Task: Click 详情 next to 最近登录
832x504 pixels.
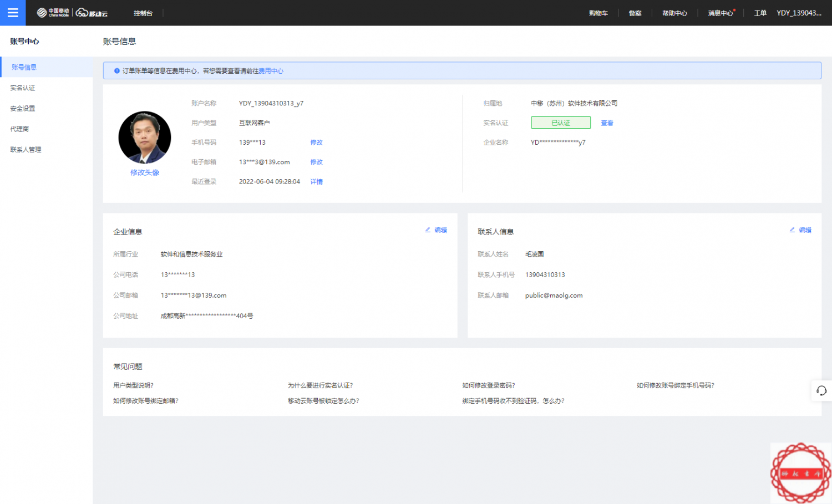Action: [x=316, y=181]
